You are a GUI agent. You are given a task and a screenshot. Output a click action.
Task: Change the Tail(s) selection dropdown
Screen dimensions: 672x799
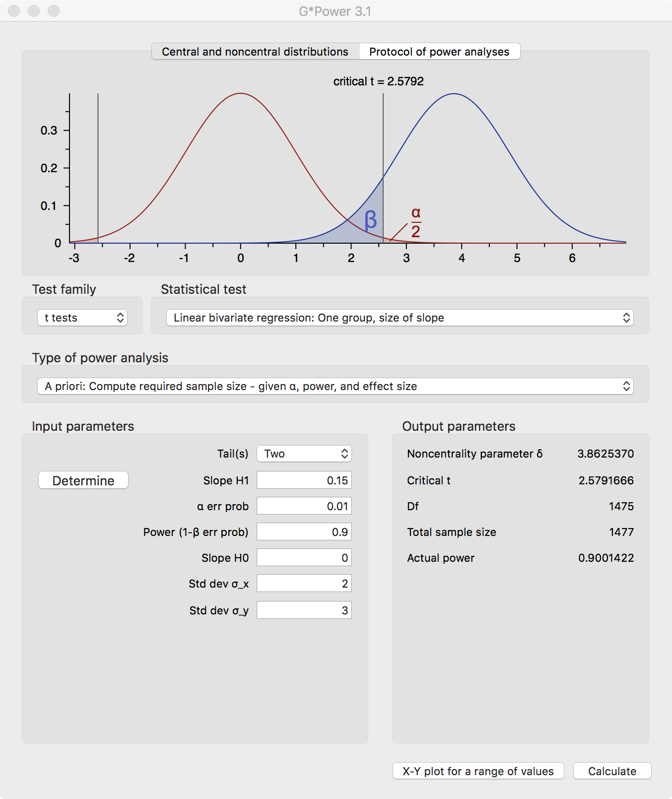pos(304,454)
